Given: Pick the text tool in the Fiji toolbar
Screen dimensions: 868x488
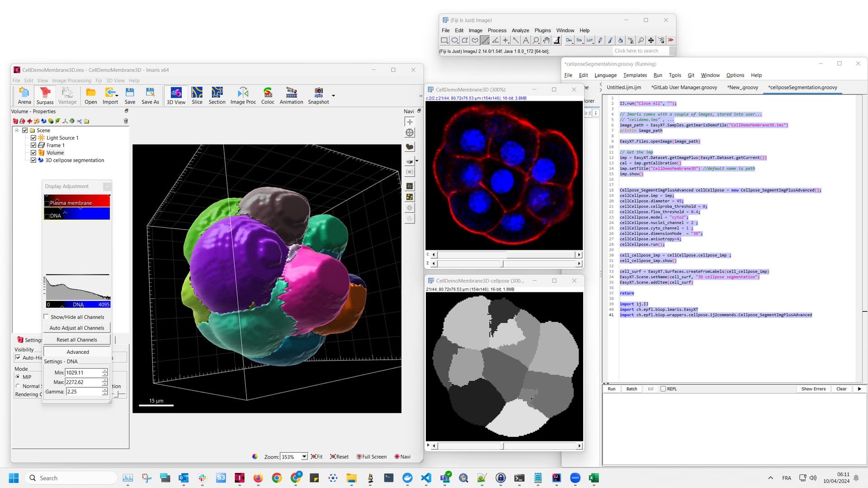Looking at the screenshot, I should (x=525, y=40).
